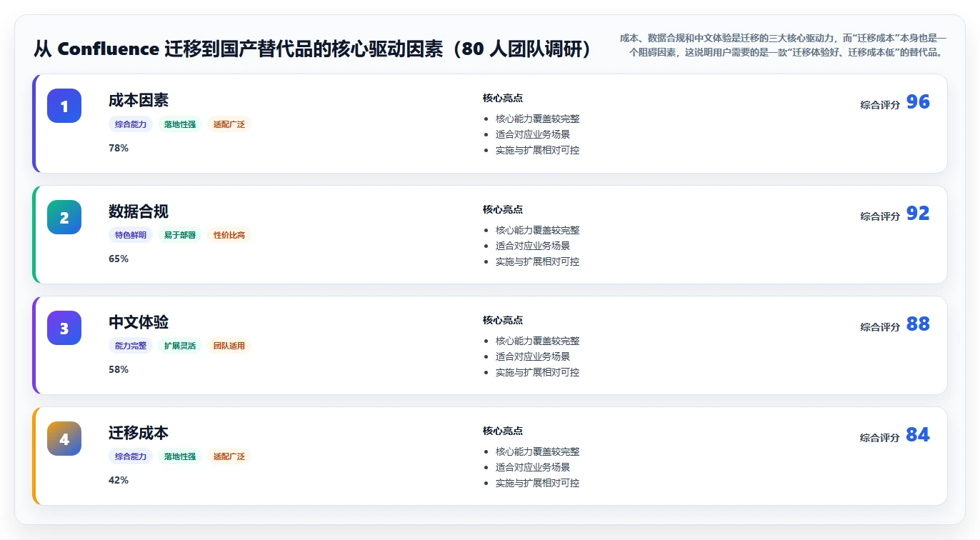Click 综合评分 label beside score 84
Viewport: 980px width, 540px height.
(x=880, y=438)
